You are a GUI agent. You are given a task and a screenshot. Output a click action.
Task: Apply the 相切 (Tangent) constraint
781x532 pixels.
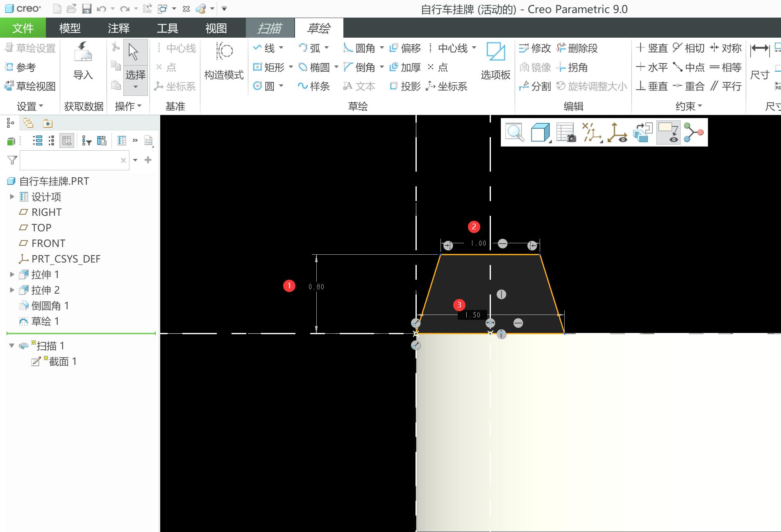point(689,48)
